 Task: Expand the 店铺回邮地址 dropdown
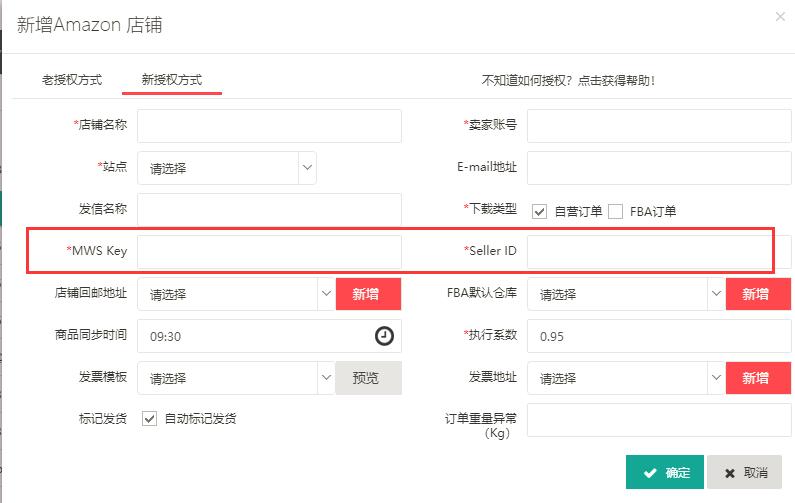pyautogui.click(x=236, y=294)
